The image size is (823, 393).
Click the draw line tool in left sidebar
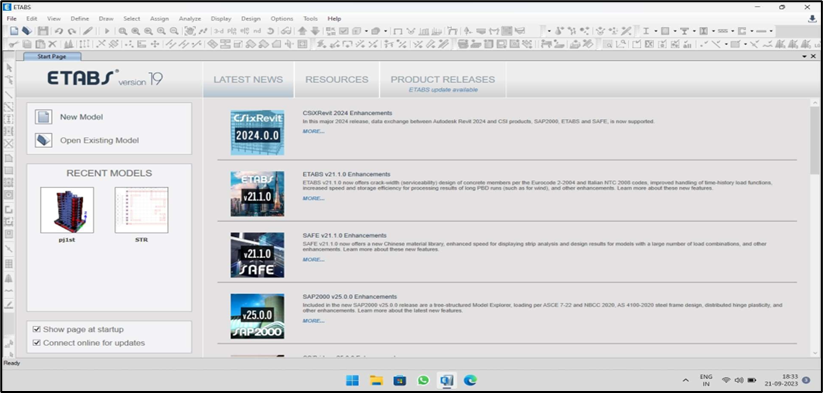tap(9, 95)
